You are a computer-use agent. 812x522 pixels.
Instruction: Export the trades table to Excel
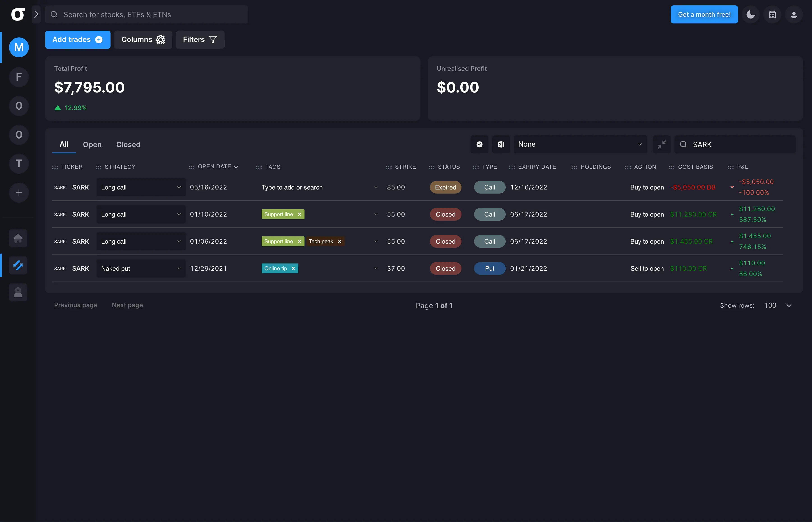coord(501,144)
